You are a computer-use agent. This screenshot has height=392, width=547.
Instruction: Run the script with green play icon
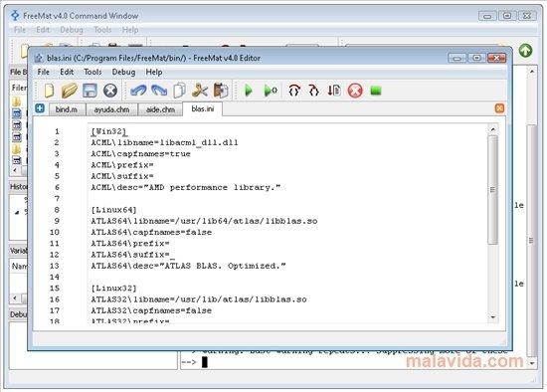248,91
